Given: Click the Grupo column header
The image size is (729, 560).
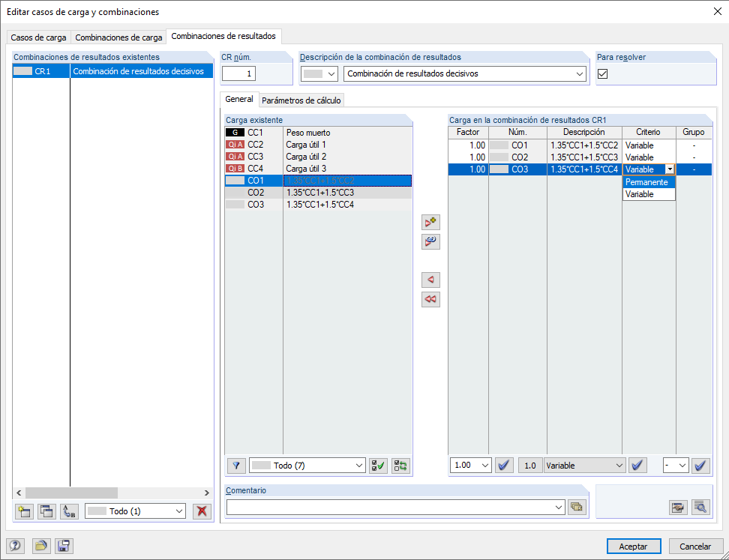Looking at the screenshot, I should tap(693, 132).
